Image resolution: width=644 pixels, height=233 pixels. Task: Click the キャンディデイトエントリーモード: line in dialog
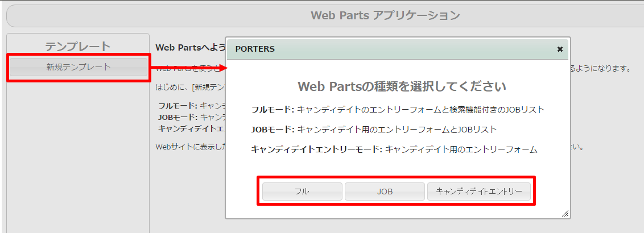(x=394, y=149)
